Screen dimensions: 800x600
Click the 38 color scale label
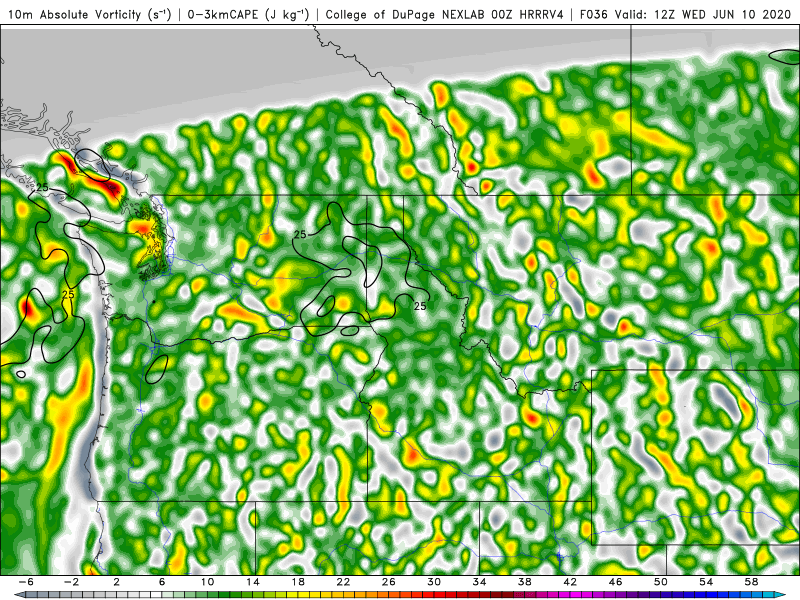(525, 582)
